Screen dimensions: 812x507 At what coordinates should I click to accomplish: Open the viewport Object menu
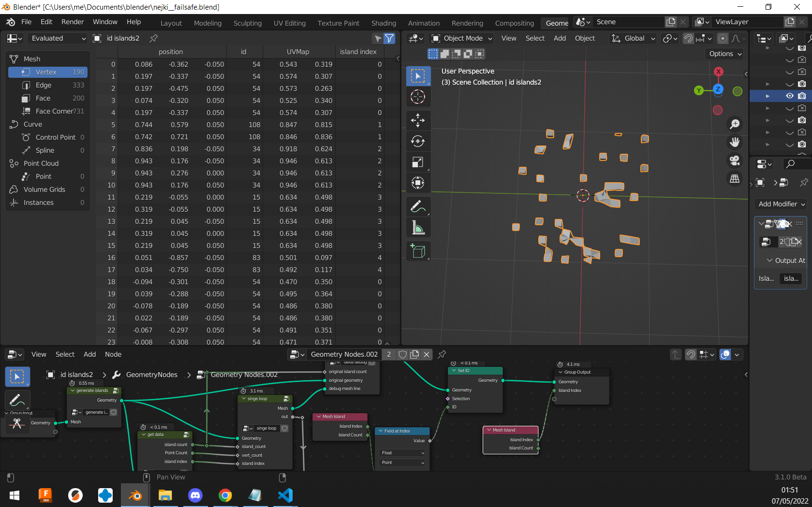pos(585,38)
